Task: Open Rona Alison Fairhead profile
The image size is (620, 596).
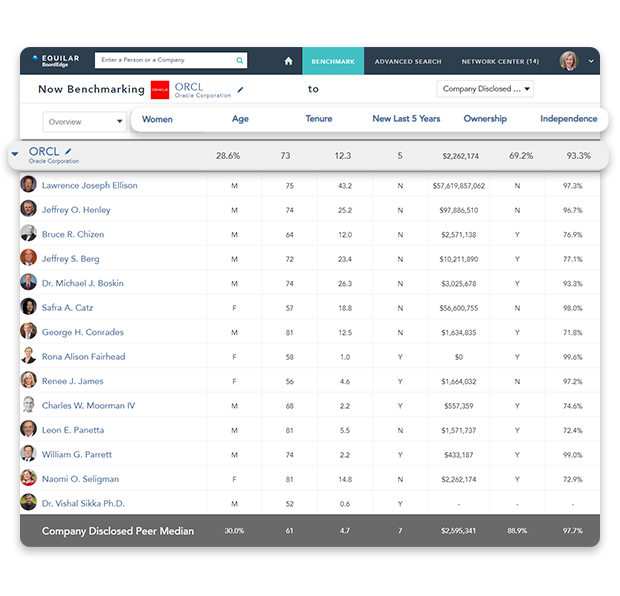Action: point(83,357)
